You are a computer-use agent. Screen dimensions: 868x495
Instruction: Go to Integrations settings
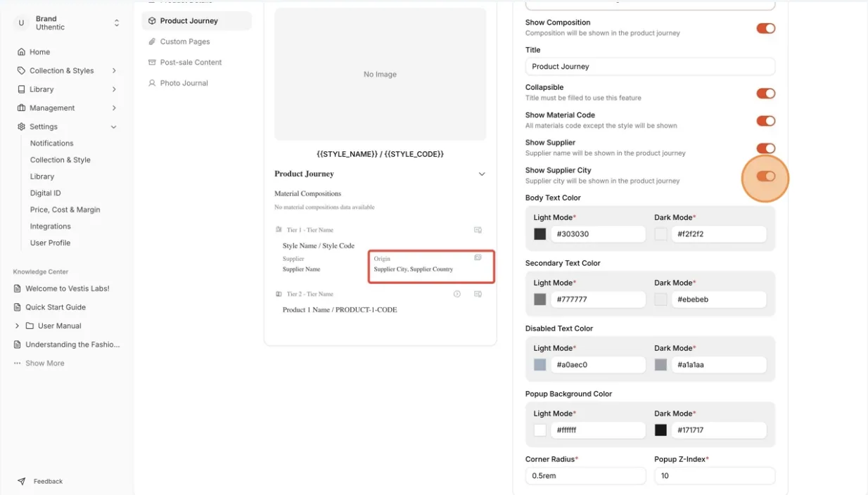(51, 226)
